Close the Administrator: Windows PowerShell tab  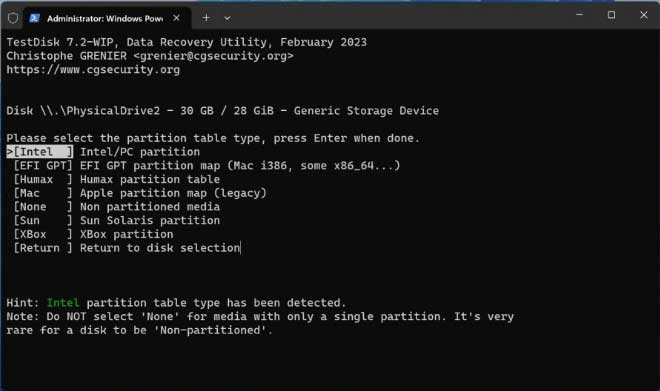pos(176,18)
